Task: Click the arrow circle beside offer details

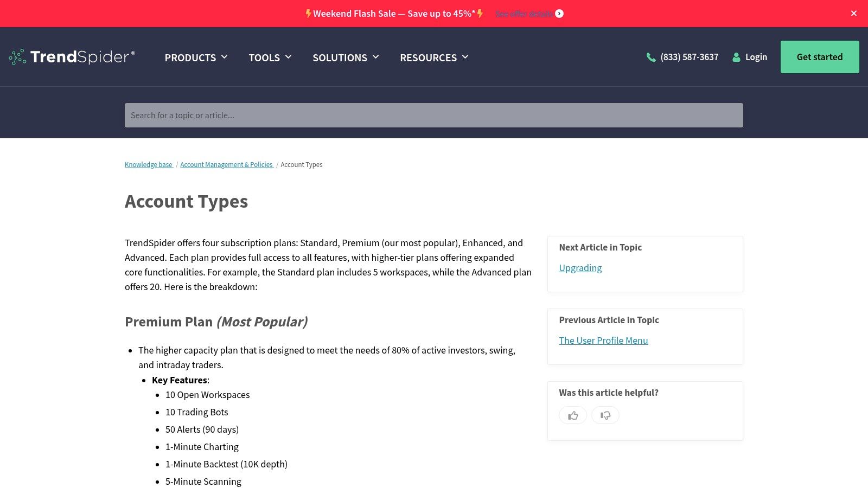Action: pos(559,14)
